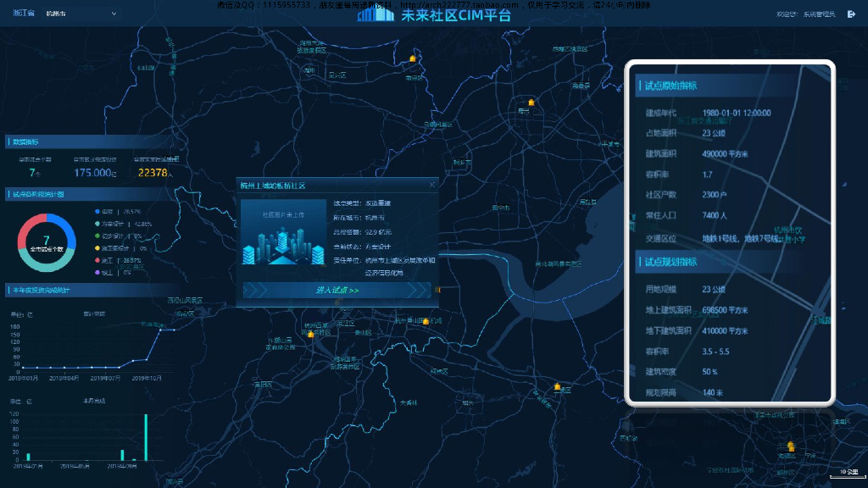Click the 7个 pilot count value

click(34, 173)
